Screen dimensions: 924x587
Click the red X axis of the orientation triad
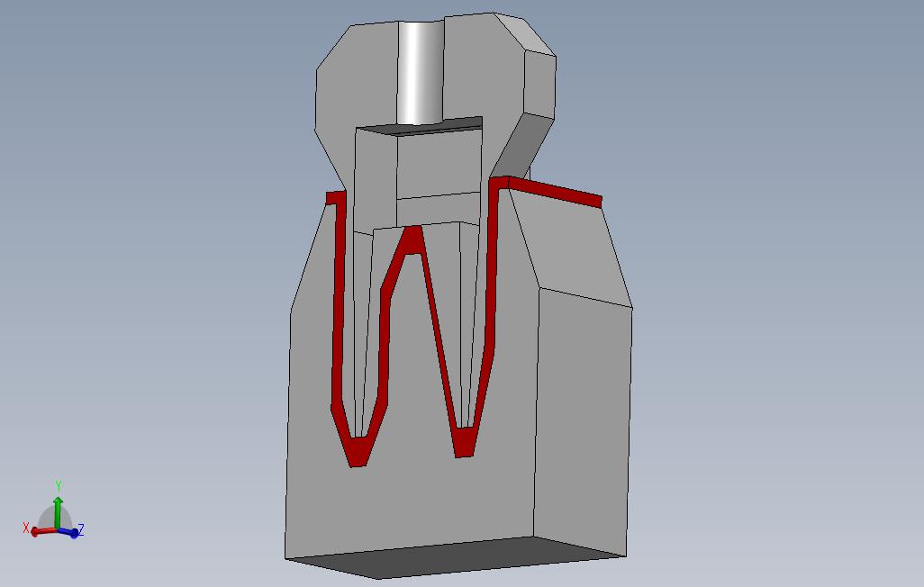point(43,531)
